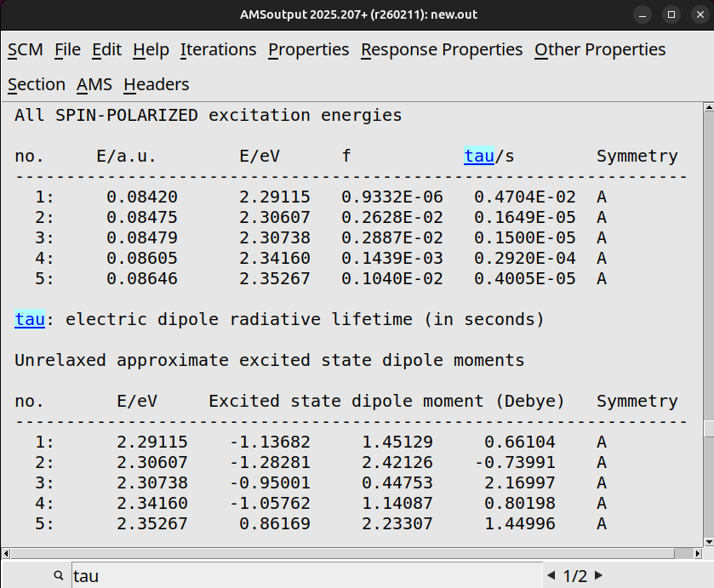Click highlighted tau in column header
Image resolution: width=714 pixels, height=588 pixels.
[x=479, y=157]
